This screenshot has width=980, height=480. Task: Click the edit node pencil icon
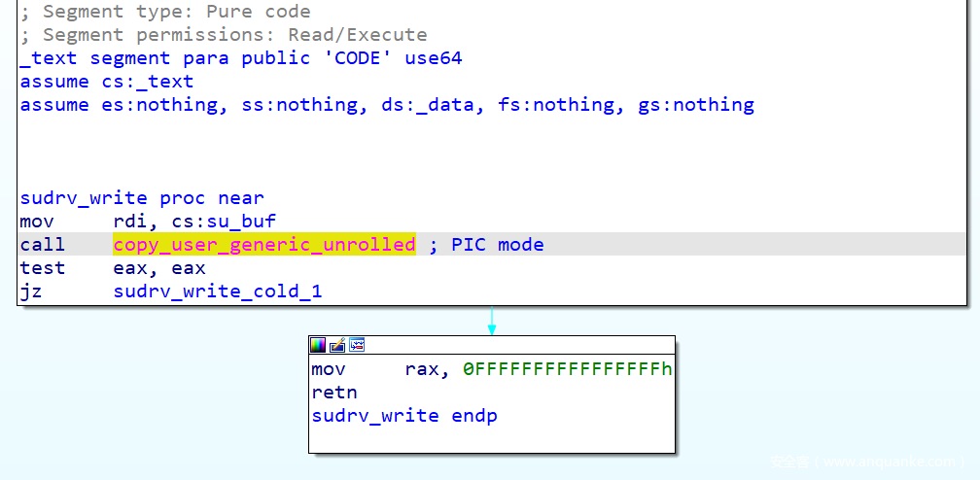pos(337,345)
